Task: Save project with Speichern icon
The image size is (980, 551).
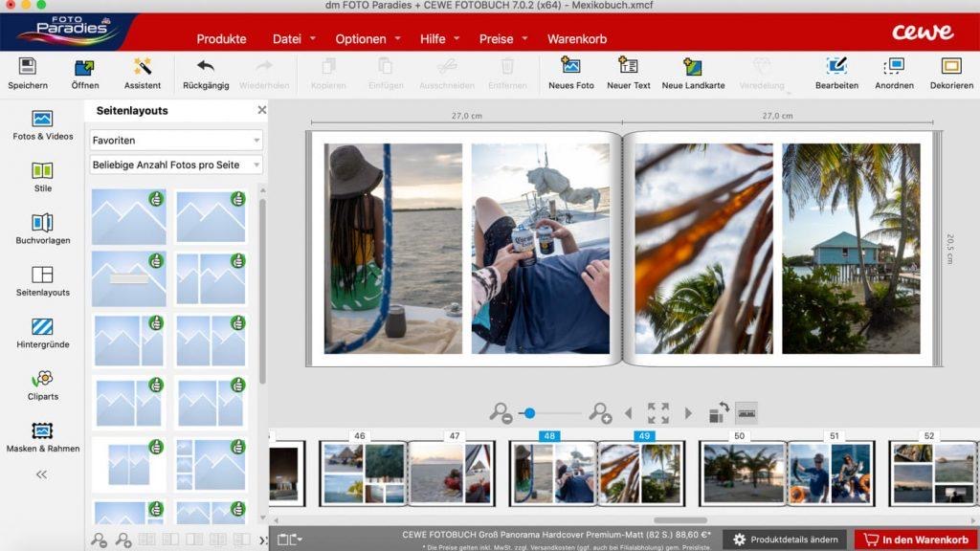Action: pos(27,73)
